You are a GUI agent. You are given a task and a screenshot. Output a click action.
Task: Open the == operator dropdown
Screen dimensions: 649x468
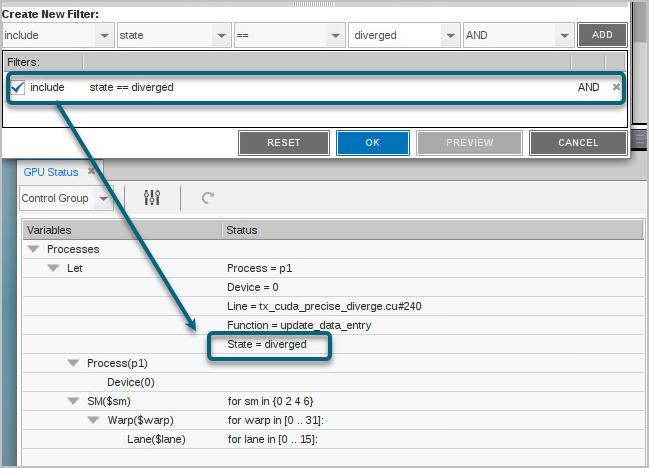pos(336,35)
